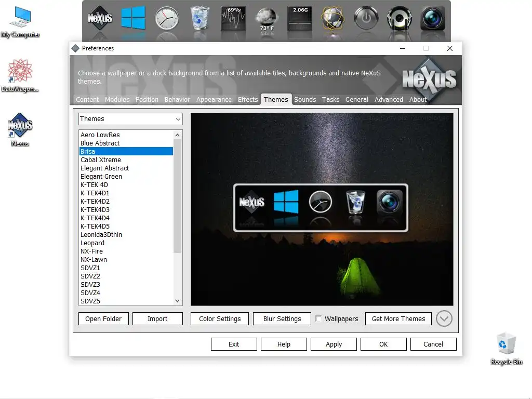Click Get More Themes
The width and height of the screenshot is (532, 399).
pyautogui.click(x=398, y=318)
